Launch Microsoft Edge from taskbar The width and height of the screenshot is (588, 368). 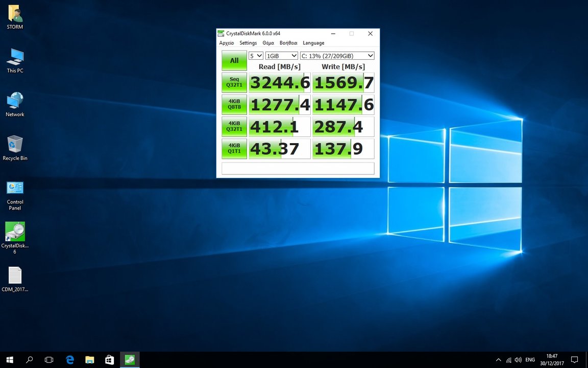(70, 360)
